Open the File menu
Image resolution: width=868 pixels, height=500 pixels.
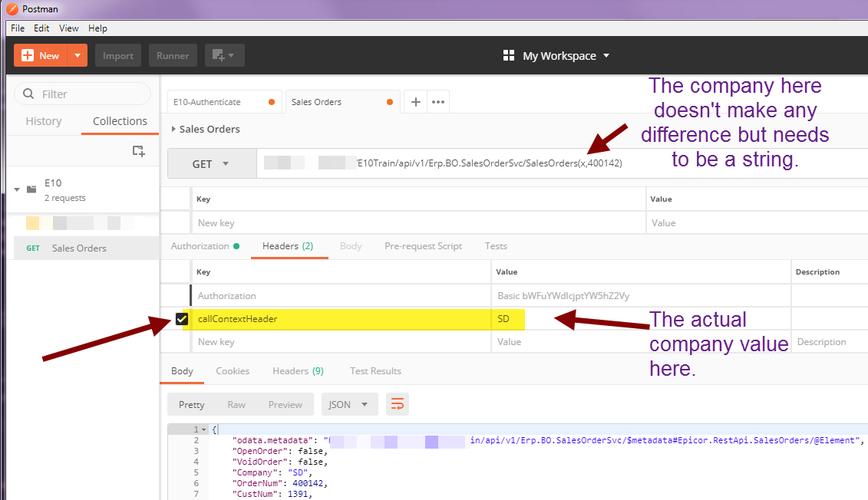coord(18,28)
